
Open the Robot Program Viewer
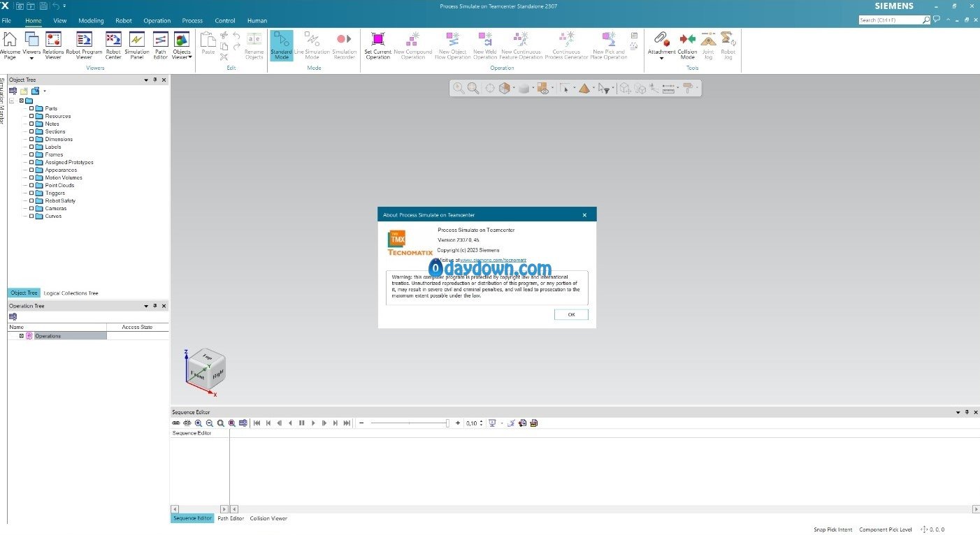tap(84, 45)
